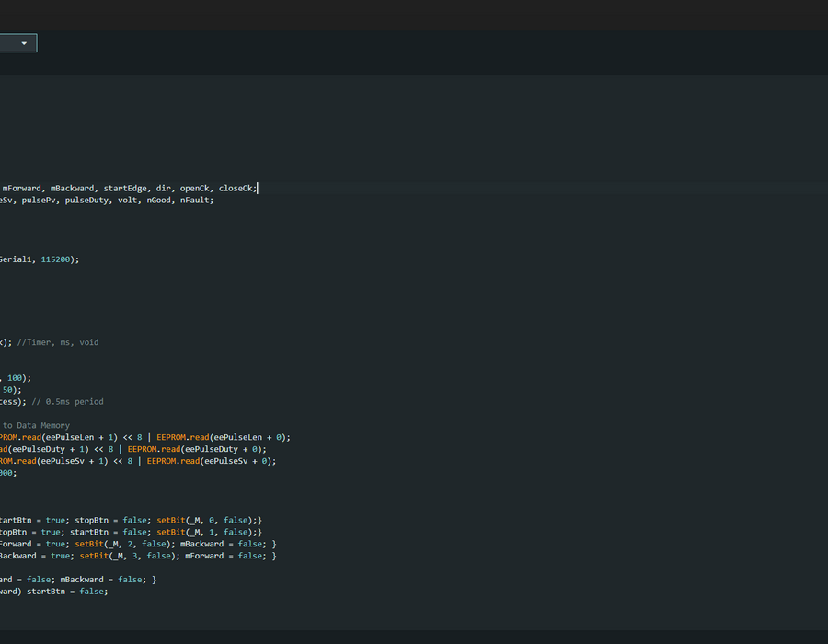The image size is (828, 644).
Task: Click the 'closeCk' variable in the declaration
Action: (236, 189)
